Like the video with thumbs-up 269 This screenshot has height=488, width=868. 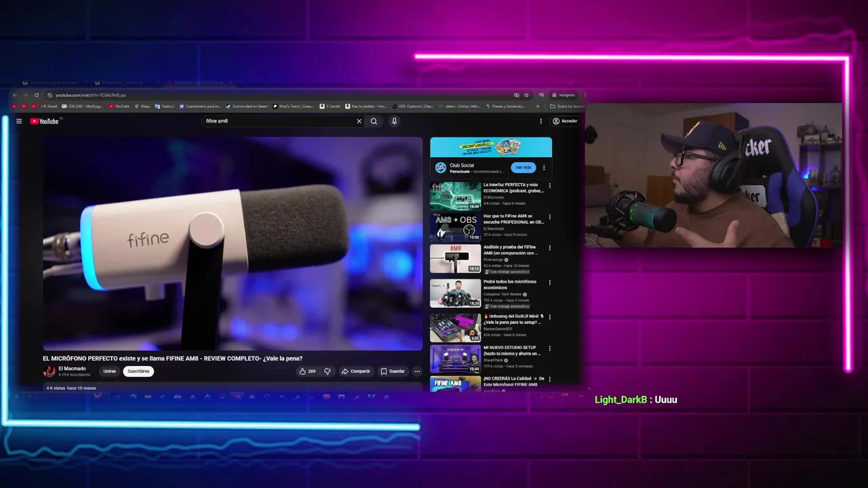[x=307, y=371]
